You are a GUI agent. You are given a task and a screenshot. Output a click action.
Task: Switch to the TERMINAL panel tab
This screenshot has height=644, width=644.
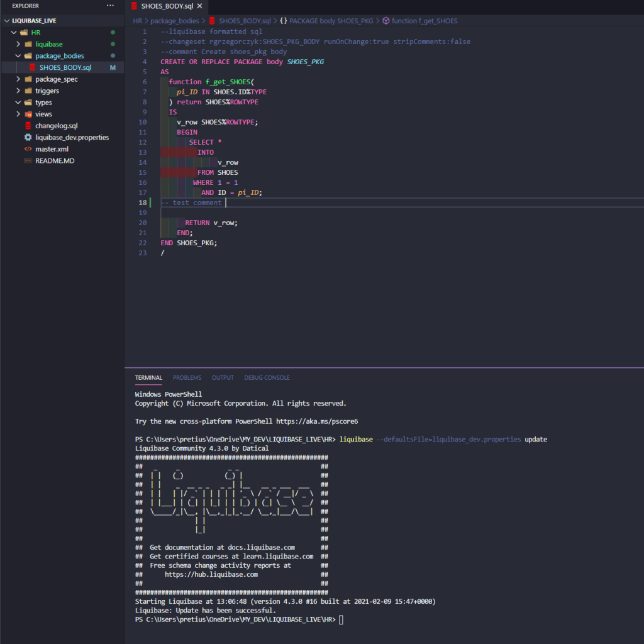pyautogui.click(x=148, y=377)
